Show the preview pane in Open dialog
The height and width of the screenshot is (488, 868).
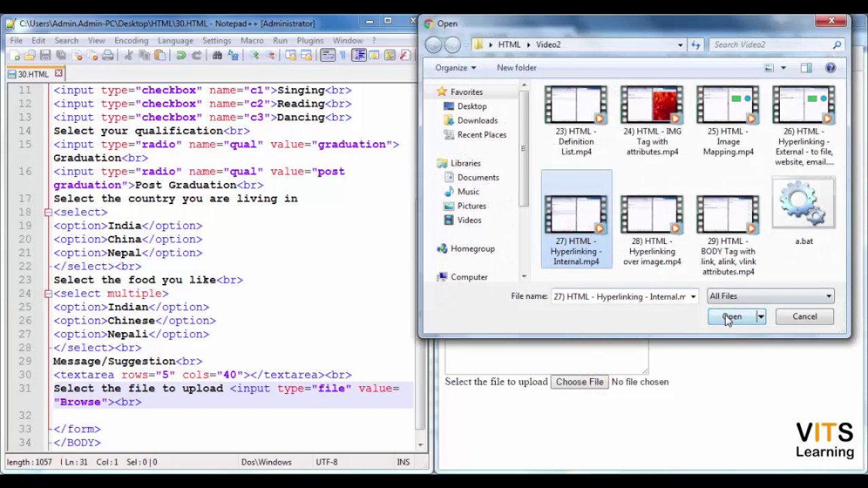click(806, 68)
